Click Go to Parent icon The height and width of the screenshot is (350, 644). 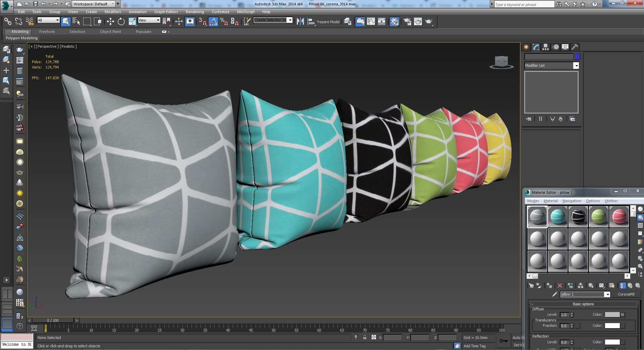[630, 286]
